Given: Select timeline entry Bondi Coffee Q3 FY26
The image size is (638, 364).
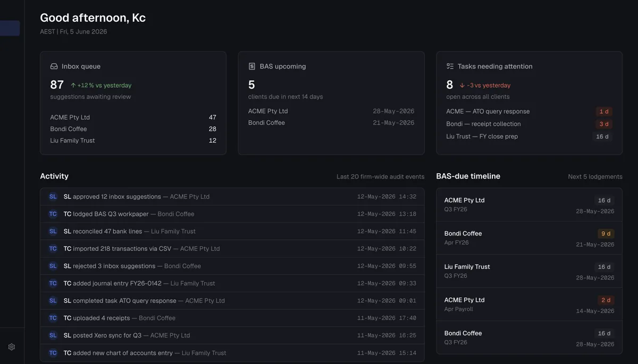Looking at the screenshot, I should click(529, 338).
